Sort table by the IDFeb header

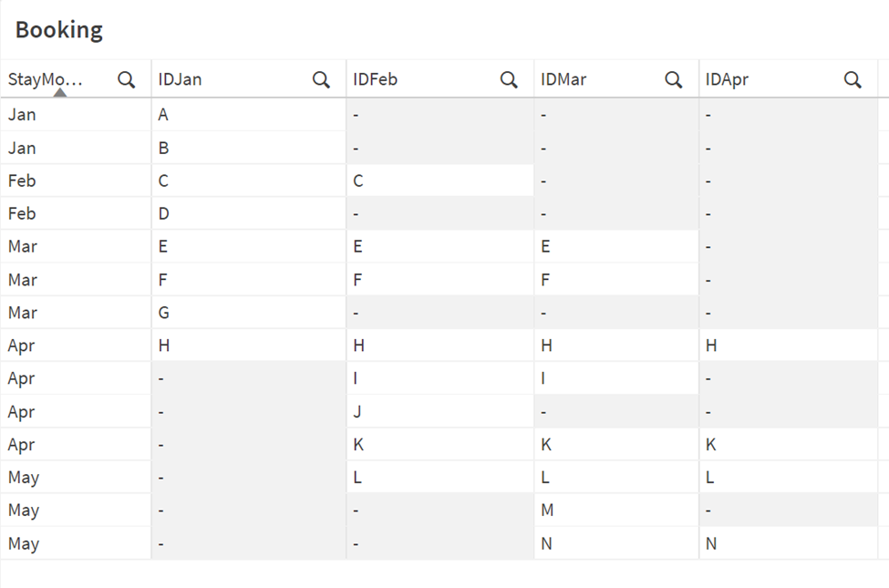[x=375, y=80]
